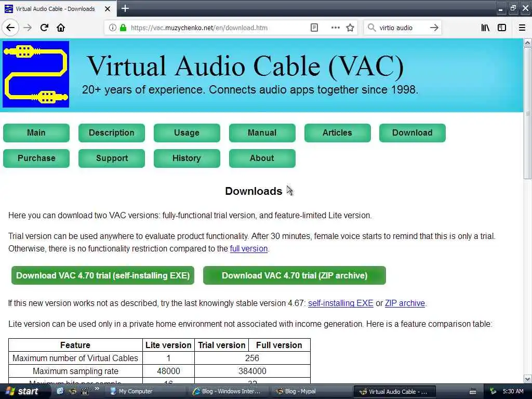
Task: Toggle the sidebar icon in the toolbar
Action: [502, 28]
